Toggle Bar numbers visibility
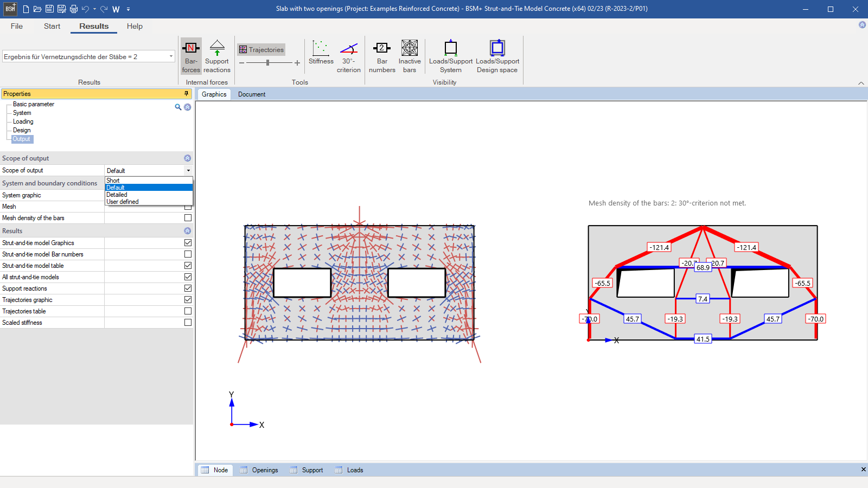 [382, 56]
